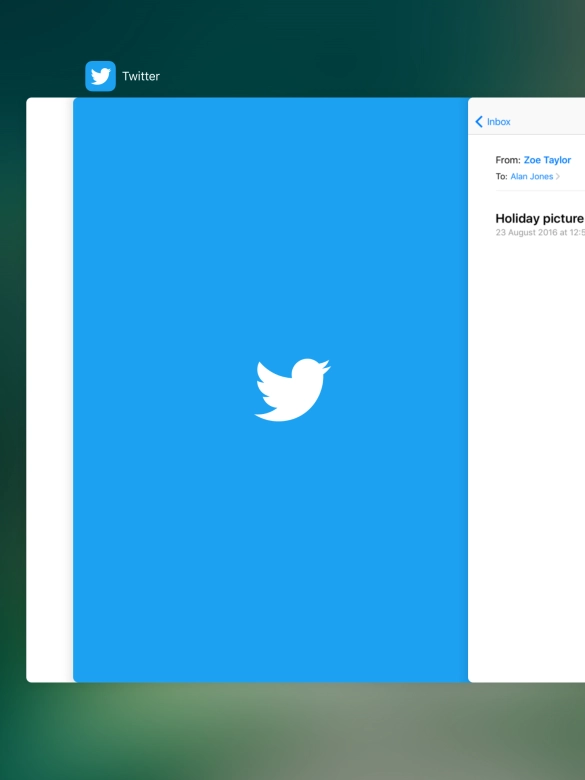Tap sender name Zoe Taylor in the Mail card

547,160
